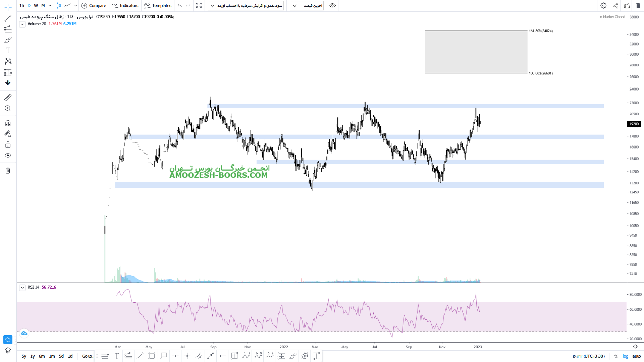644x362 pixels.
Task: Toggle fullscreen mode icon
Action: [199, 5]
